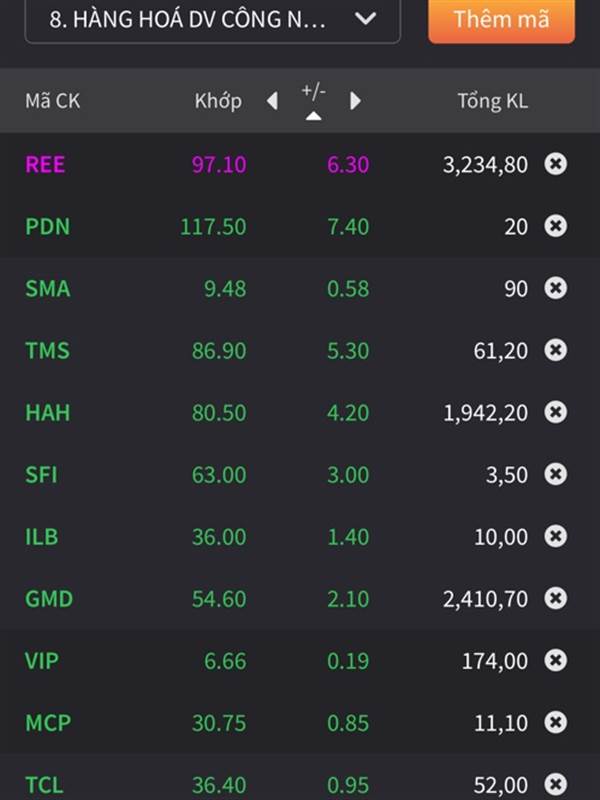
Task: Open the MCP stock row
Action: pos(300,722)
